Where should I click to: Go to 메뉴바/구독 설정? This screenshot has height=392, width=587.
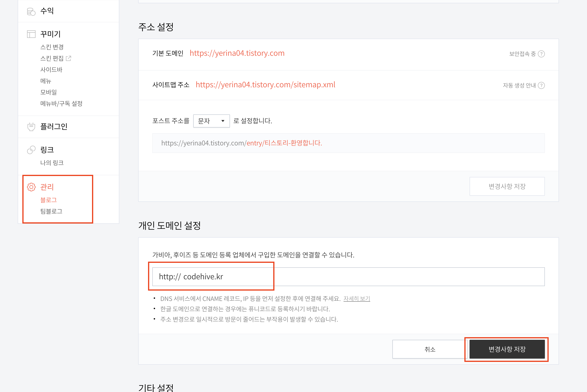[x=61, y=104]
